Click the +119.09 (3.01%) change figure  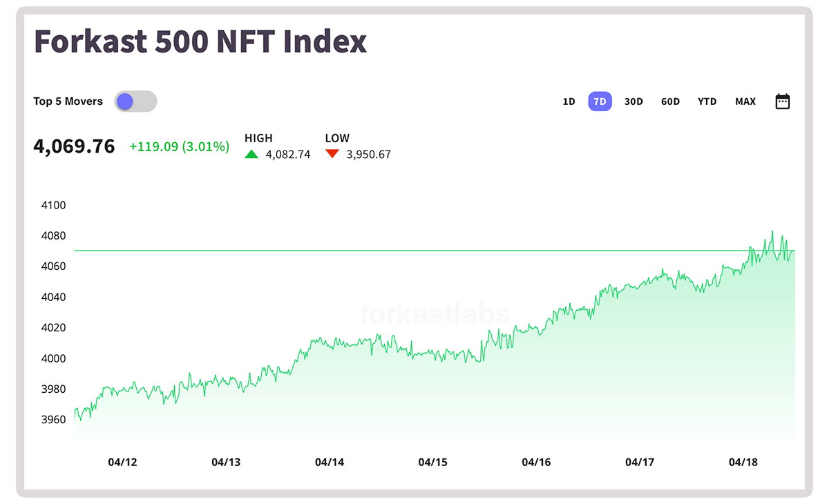[x=179, y=146]
